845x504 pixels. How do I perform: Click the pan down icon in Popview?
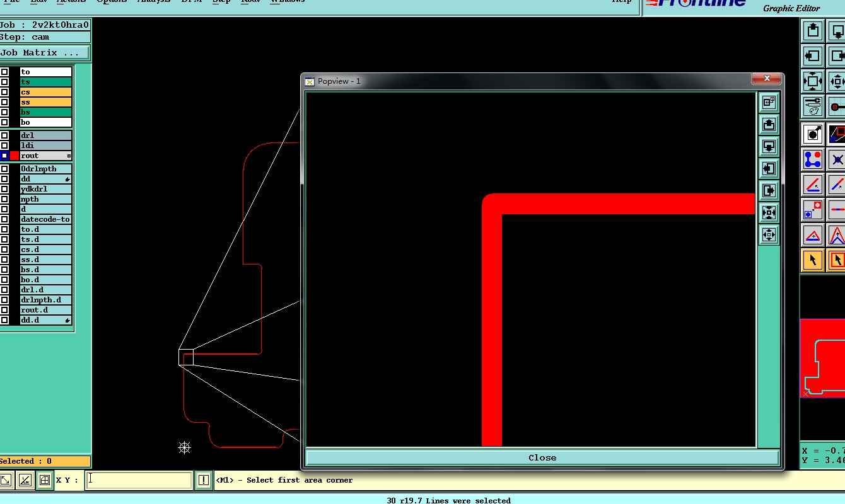(769, 146)
